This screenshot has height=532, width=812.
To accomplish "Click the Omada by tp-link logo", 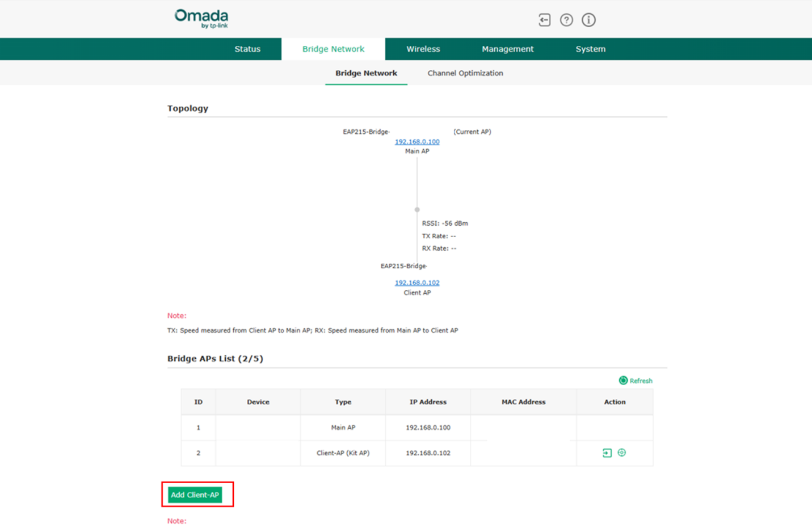I will pos(201,19).
